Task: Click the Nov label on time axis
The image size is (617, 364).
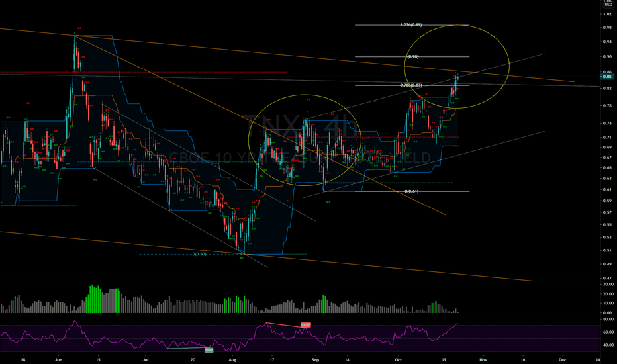Action: pyautogui.click(x=483, y=359)
